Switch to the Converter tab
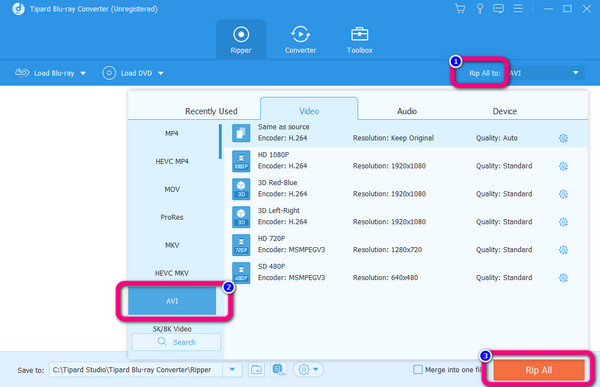This screenshot has height=387, width=600. pyautogui.click(x=300, y=40)
